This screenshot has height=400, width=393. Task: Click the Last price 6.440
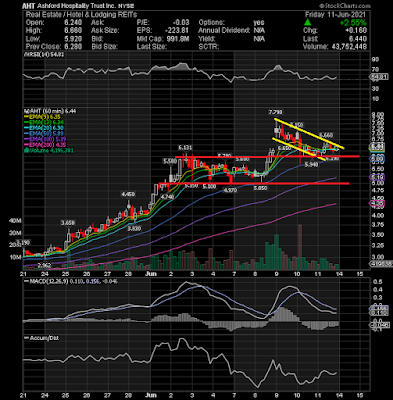point(358,38)
